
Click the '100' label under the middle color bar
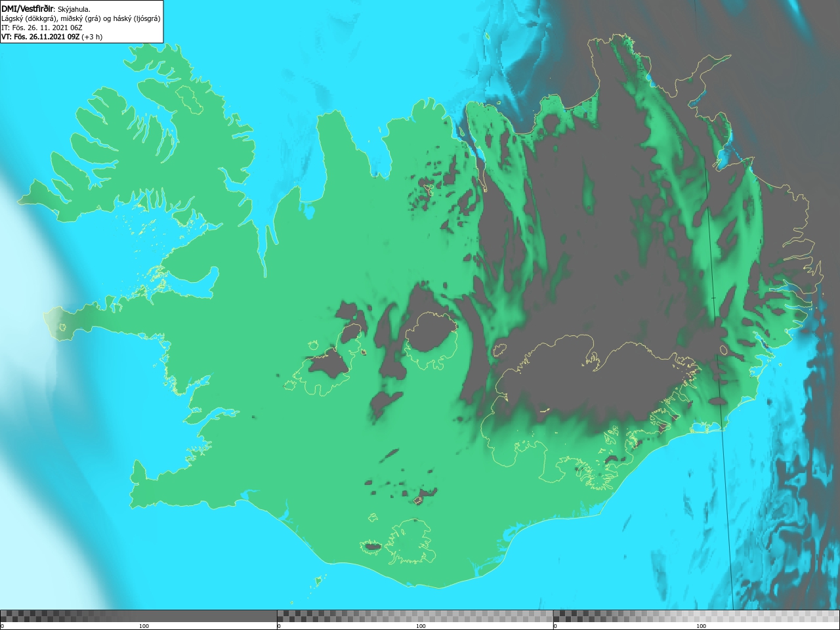[x=421, y=626]
